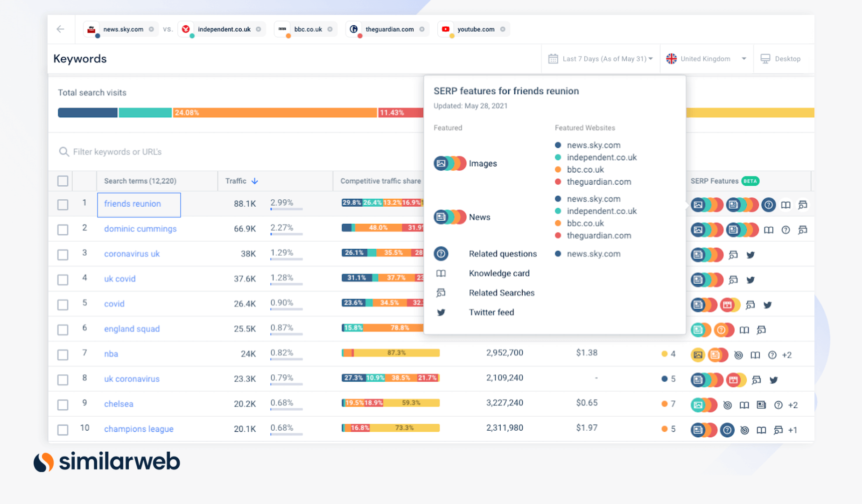
Task: Select the youtube.com site chip
Action: [473, 29]
